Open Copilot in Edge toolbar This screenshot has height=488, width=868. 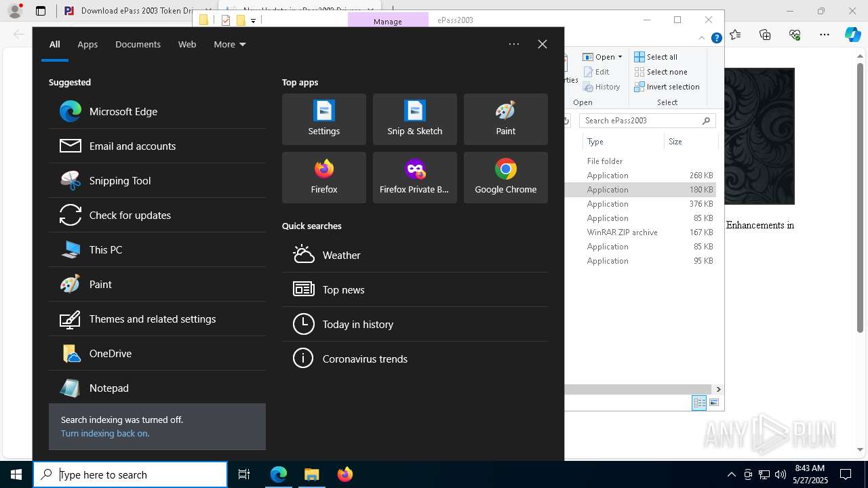coord(853,34)
